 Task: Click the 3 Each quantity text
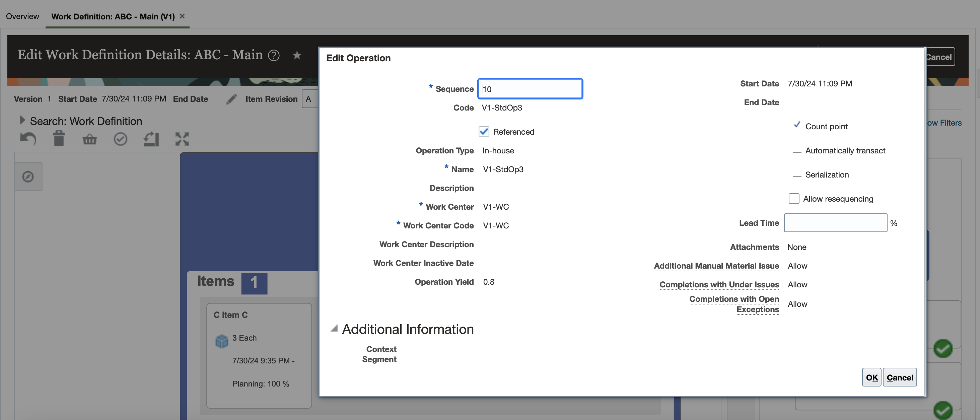tap(244, 338)
